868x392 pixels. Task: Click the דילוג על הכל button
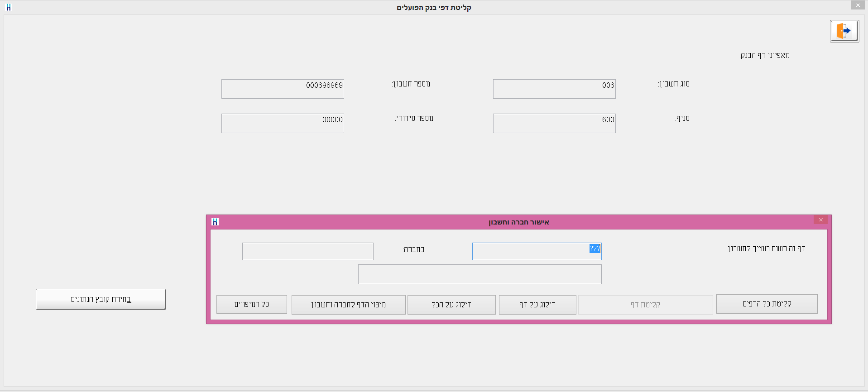tap(451, 305)
